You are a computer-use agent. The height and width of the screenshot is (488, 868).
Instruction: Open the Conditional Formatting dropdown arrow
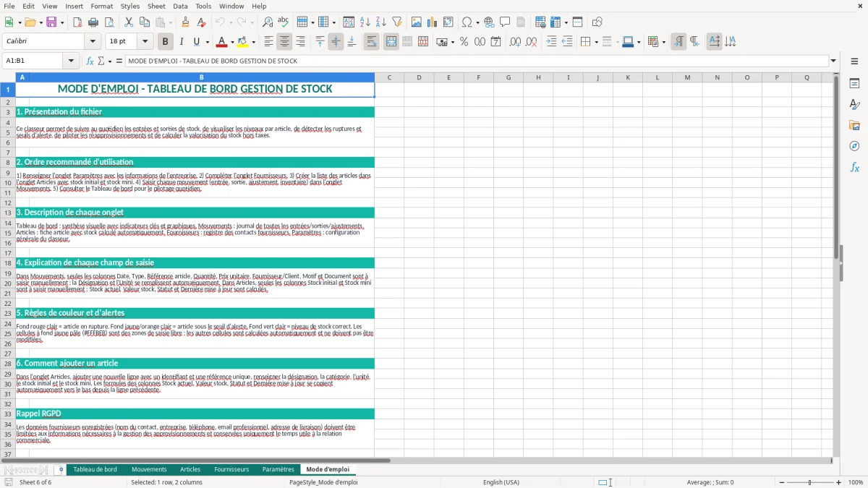click(663, 42)
